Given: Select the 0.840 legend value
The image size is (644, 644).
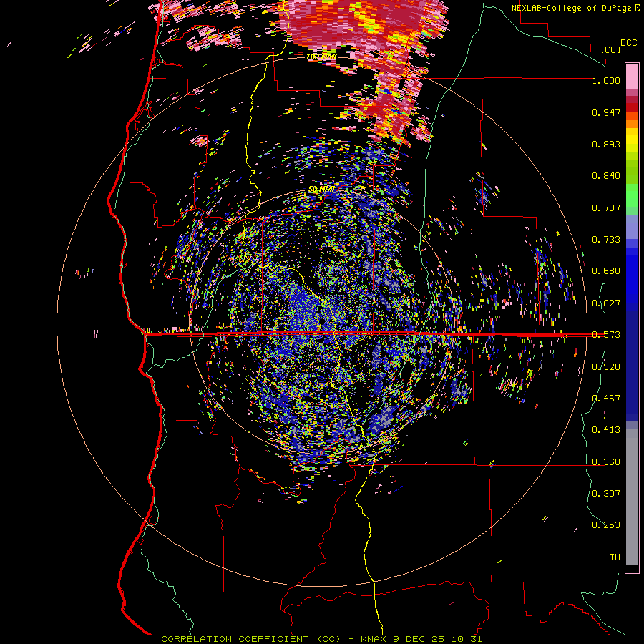Looking at the screenshot, I should (606, 176).
